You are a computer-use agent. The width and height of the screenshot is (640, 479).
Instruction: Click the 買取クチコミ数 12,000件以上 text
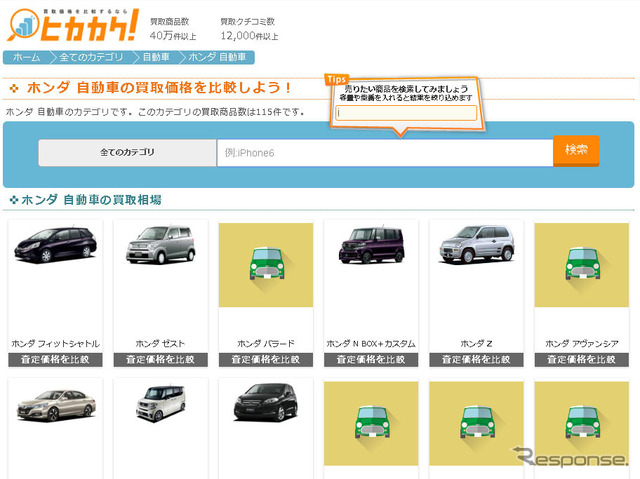point(249,29)
